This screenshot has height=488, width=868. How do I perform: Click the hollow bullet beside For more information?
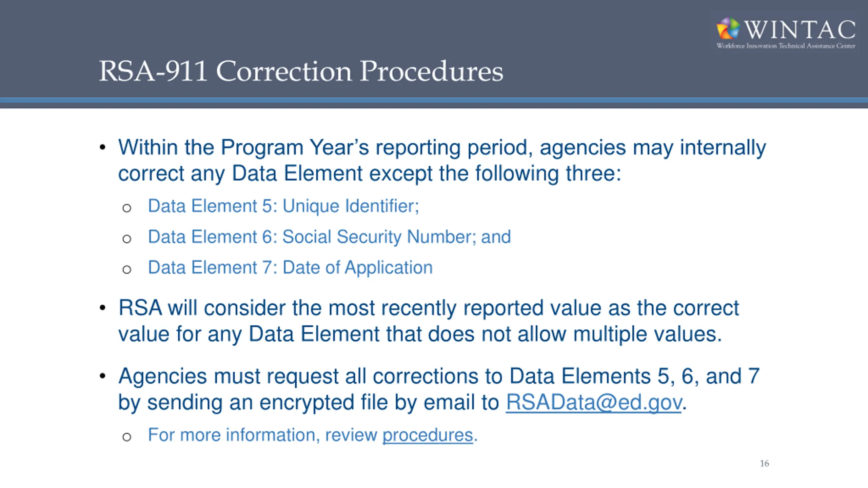click(127, 437)
